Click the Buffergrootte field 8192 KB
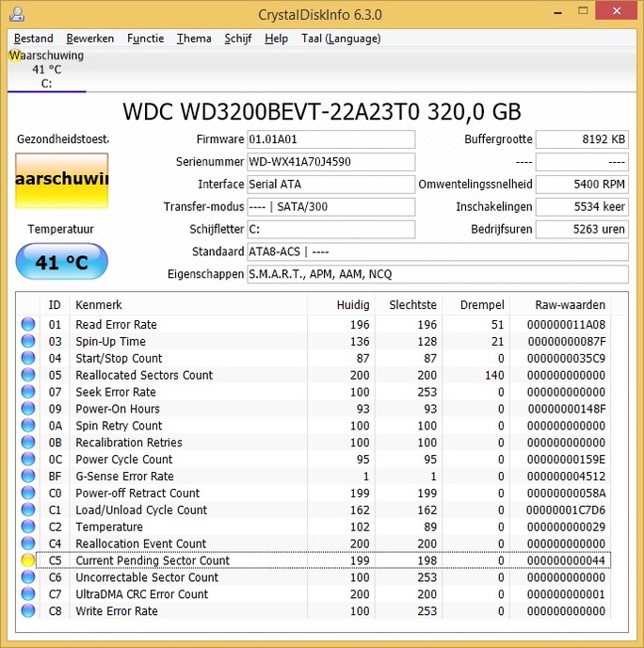This screenshot has height=648, width=644. (x=582, y=139)
